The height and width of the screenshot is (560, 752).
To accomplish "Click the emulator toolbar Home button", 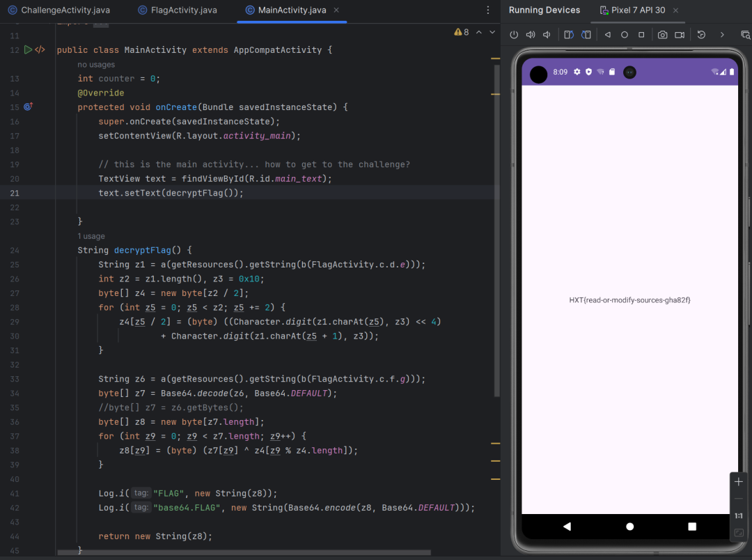I will [x=625, y=35].
